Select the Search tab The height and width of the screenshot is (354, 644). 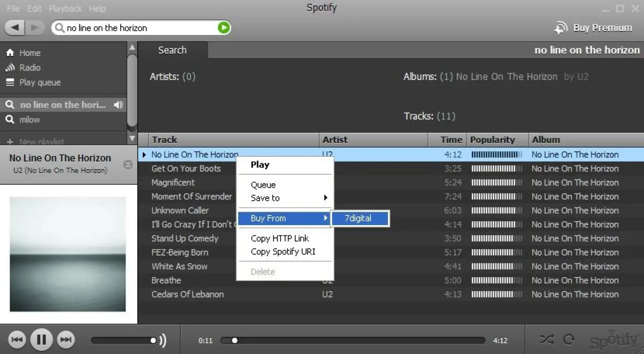(172, 50)
